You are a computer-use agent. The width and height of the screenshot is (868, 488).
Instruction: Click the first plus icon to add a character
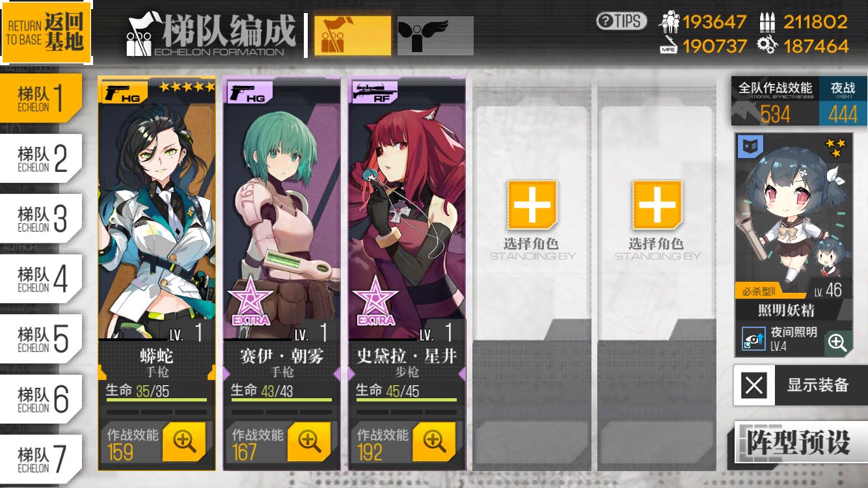[532, 204]
